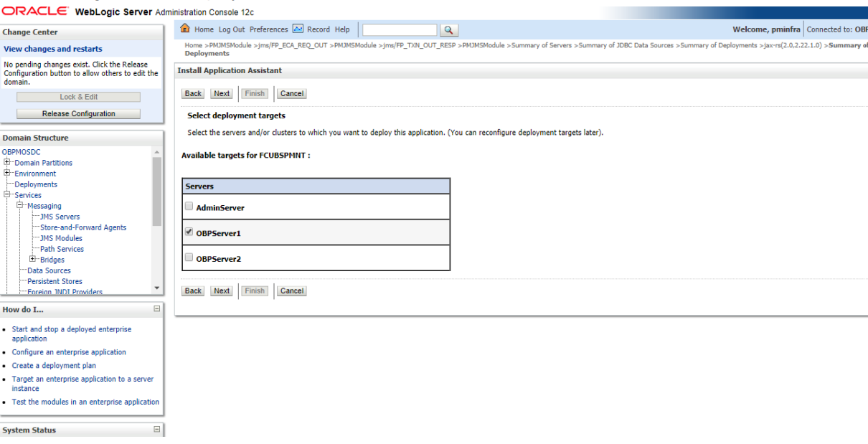
Task: Expand the Environment tree node
Action: tap(7, 173)
